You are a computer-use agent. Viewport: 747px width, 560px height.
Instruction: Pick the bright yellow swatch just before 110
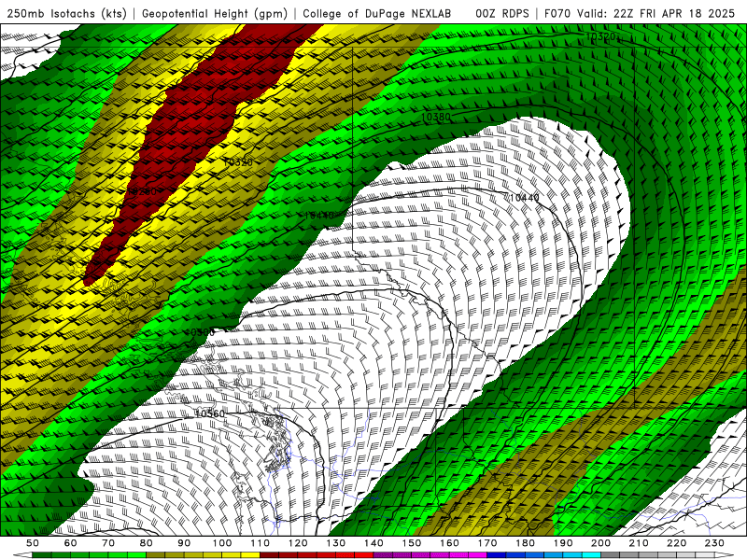tap(250, 555)
